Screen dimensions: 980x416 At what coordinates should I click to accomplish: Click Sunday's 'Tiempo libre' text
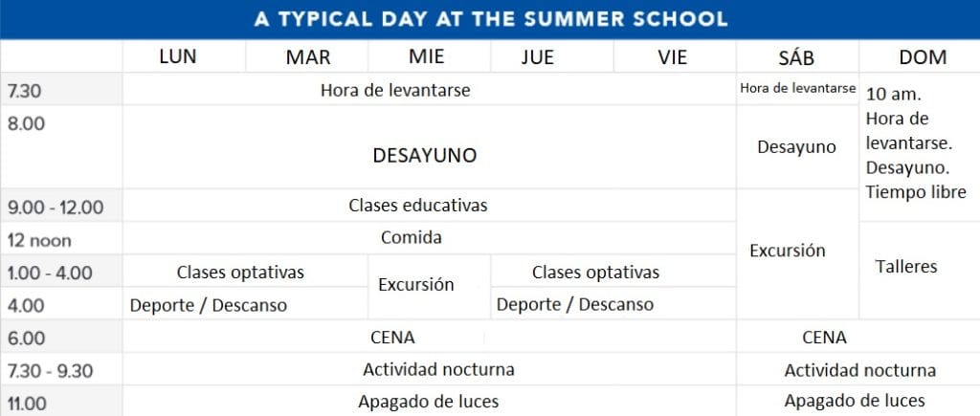[915, 191]
